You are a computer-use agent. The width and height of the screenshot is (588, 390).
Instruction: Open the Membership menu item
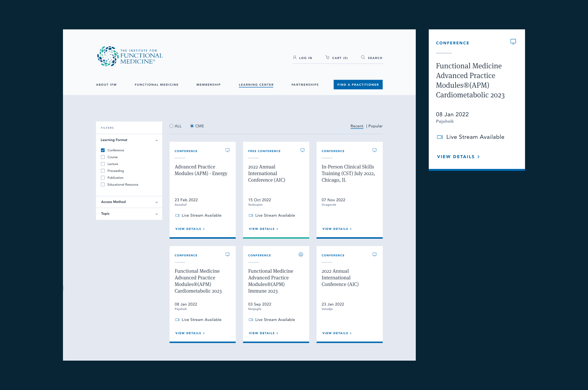tap(208, 84)
